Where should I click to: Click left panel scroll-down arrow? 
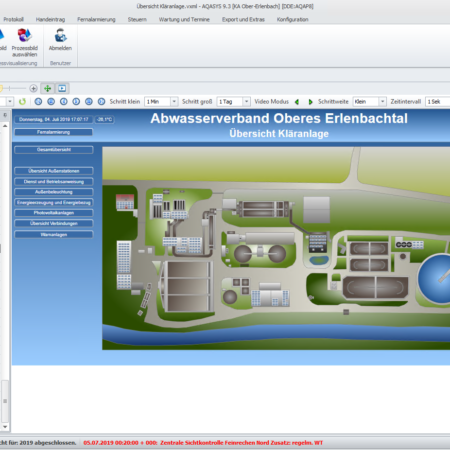coord(5,427)
